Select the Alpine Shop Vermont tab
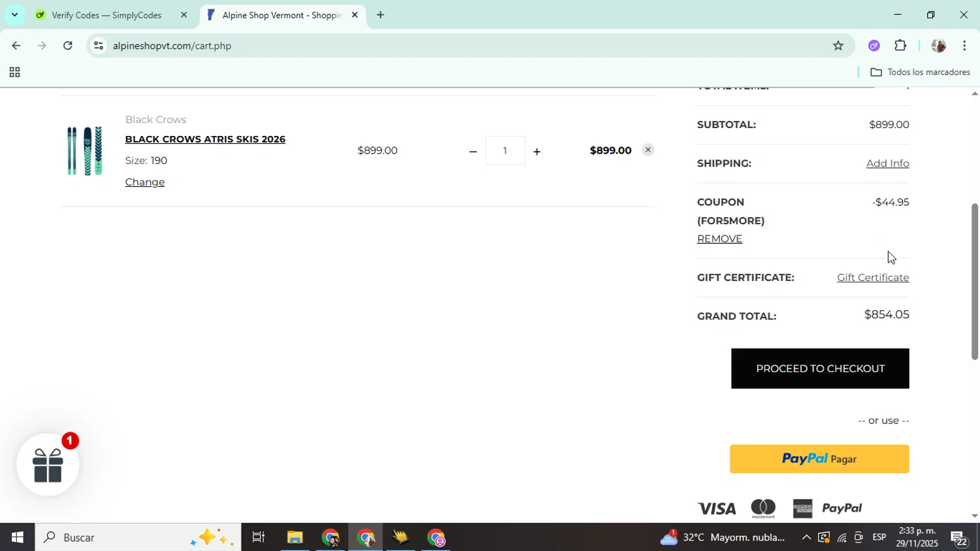Screen dimensions: 980x551 tap(282, 14)
